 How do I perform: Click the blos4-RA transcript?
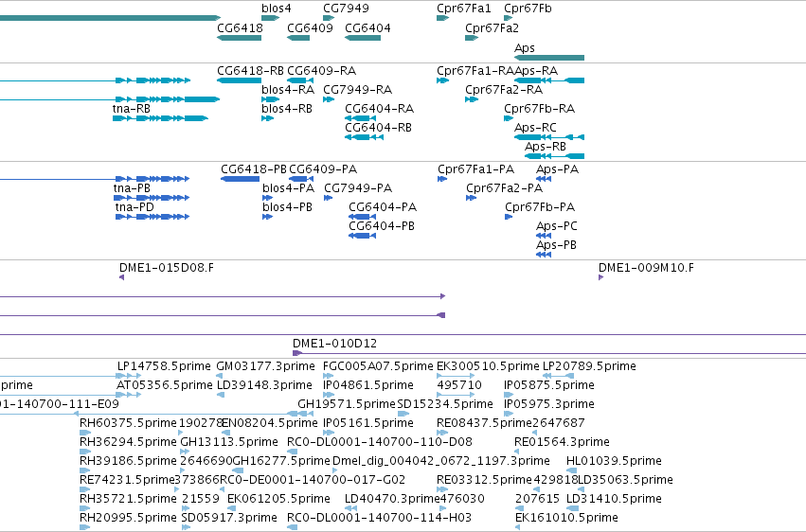coord(270,99)
